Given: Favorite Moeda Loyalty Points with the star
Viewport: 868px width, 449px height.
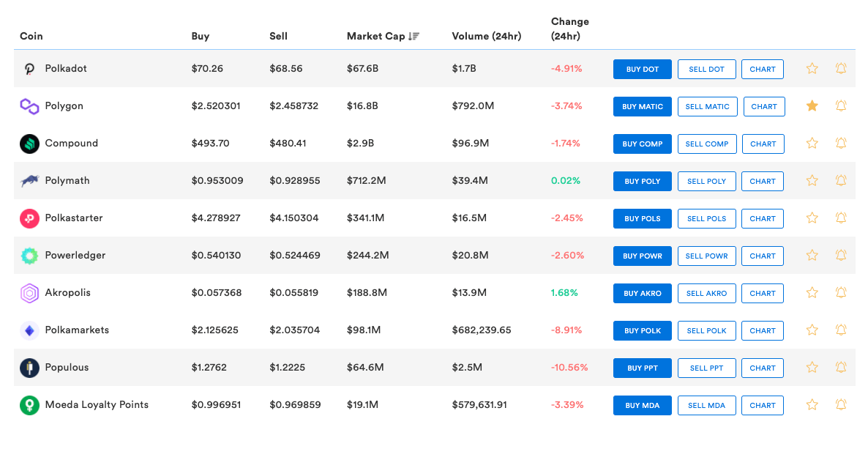Looking at the screenshot, I should 812,404.
